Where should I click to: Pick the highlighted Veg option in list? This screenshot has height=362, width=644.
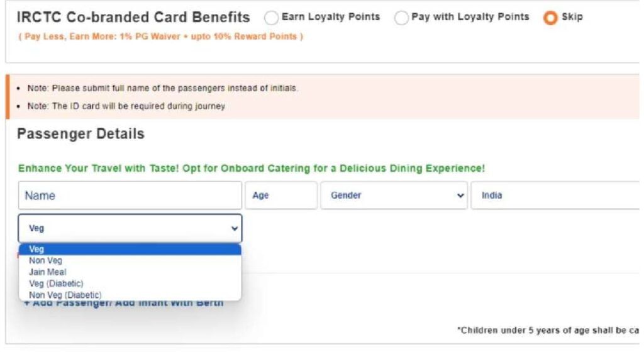pyautogui.click(x=130, y=250)
